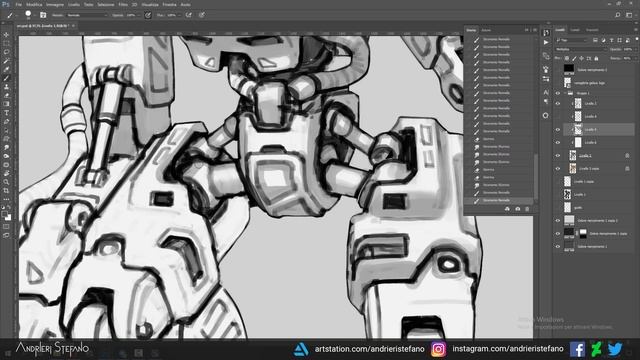This screenshot has height=360, width=640.
Task: Open the search icon at top right
Action: (x=618, y=15)
